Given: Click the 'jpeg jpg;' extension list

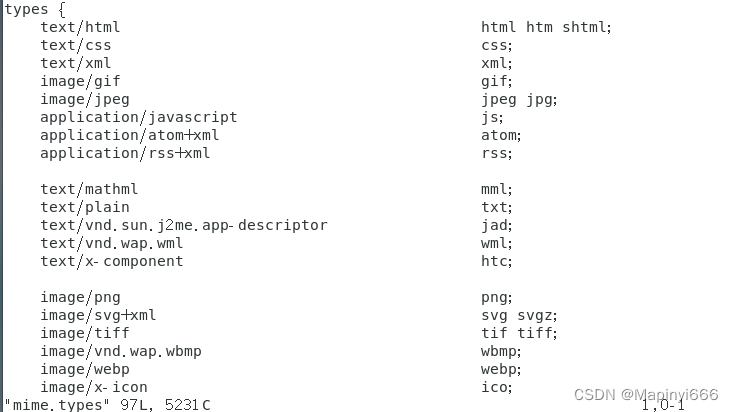Looking at the screenshot, I should coord(519,100).
